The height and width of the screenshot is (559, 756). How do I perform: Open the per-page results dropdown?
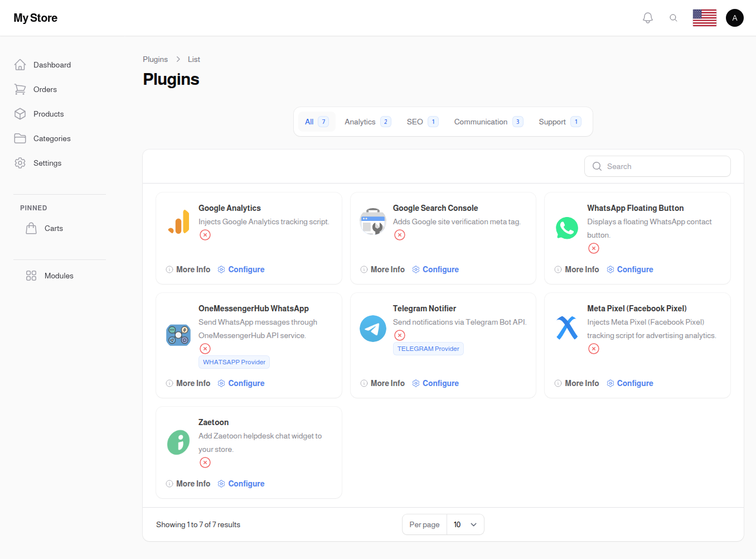(466, 524)
